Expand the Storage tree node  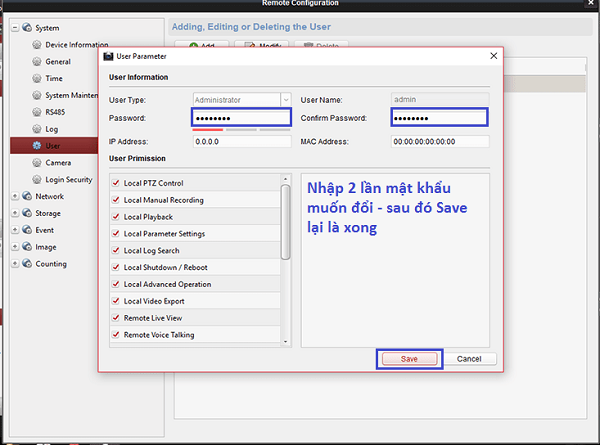(15, 213)
